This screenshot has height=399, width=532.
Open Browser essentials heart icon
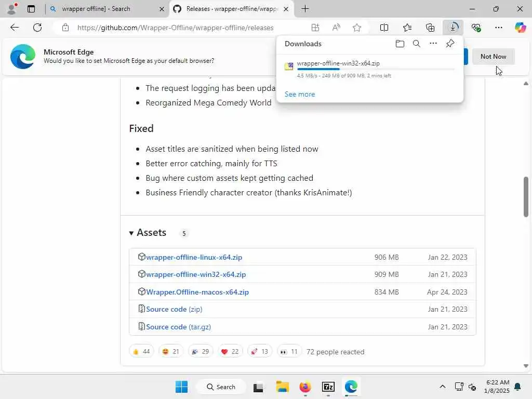point(476,28)
